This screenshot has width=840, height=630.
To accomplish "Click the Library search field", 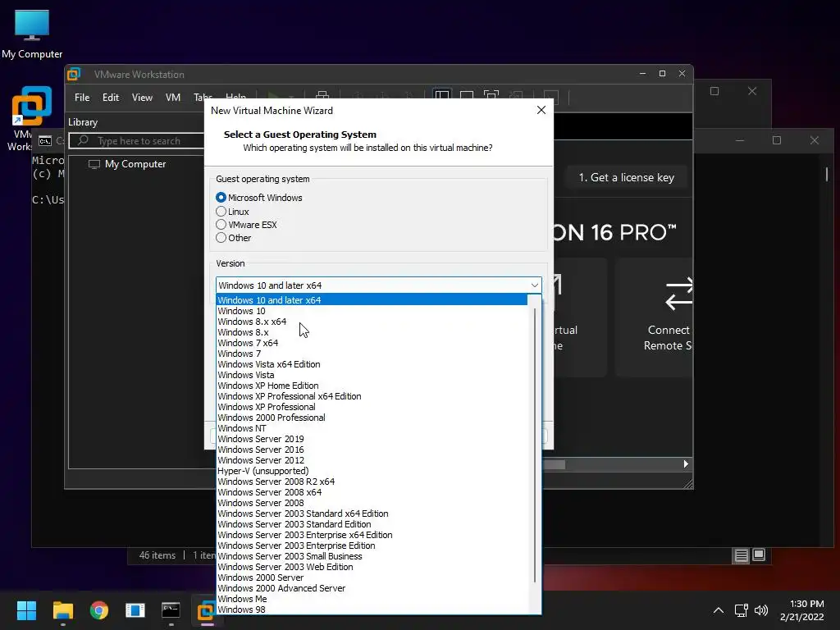I will pos(137,141).
